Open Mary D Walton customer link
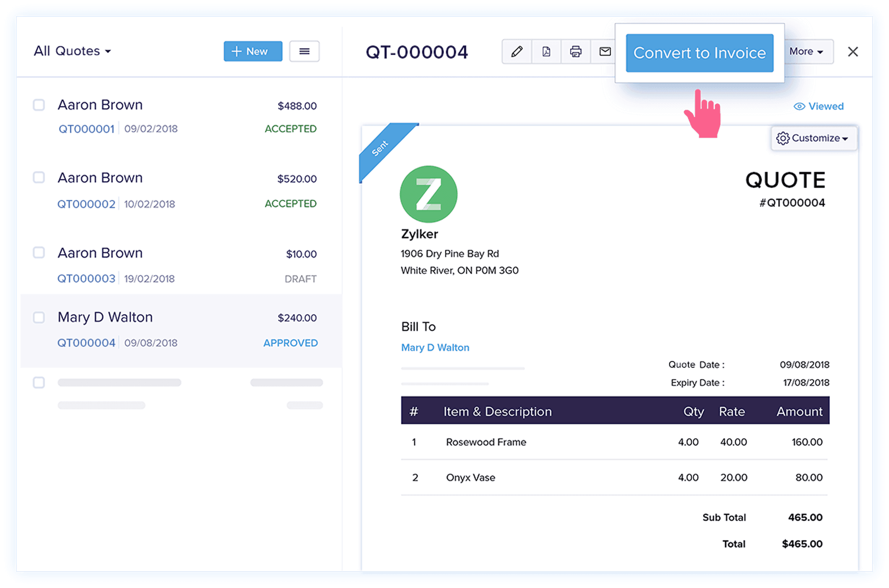 tap(435, 347)
